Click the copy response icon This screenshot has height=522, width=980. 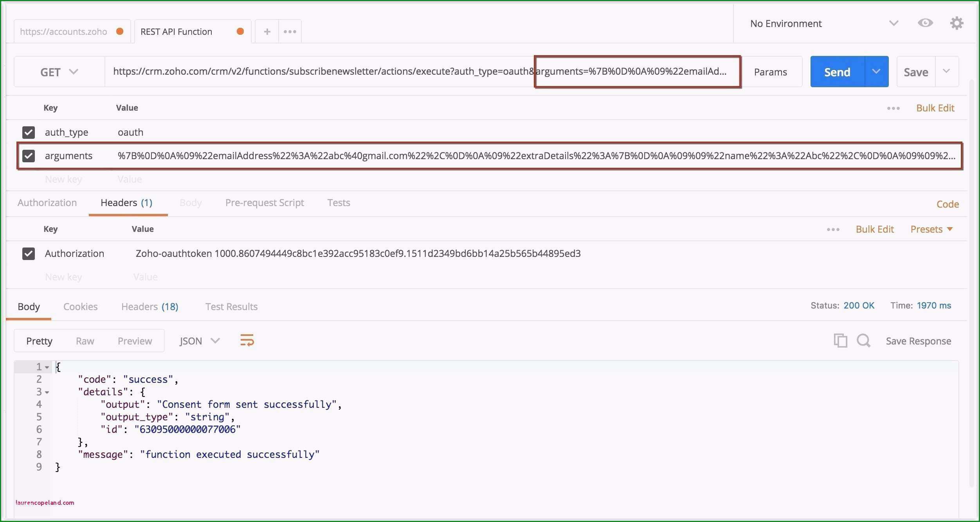coord(841,340)
